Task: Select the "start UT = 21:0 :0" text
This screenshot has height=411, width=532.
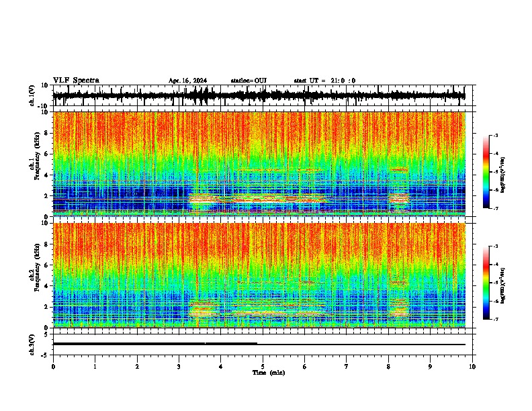Action: 324,81
